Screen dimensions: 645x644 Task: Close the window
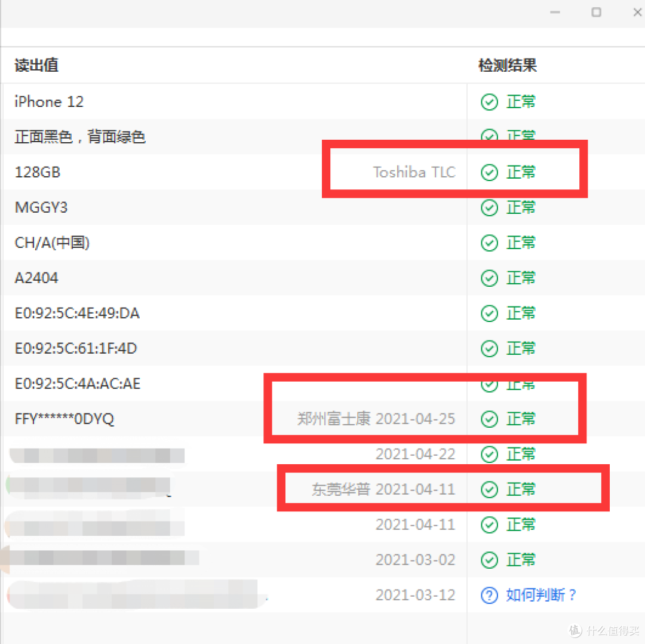637,13
